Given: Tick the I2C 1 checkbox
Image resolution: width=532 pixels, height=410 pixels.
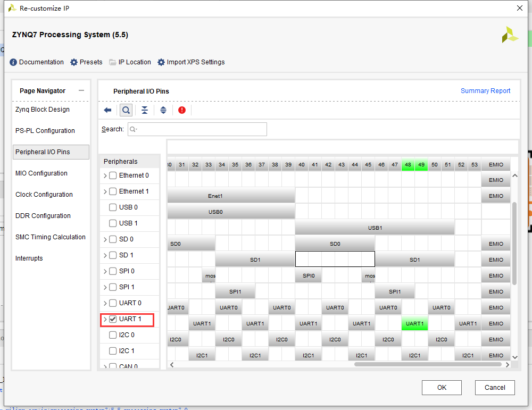Looking at the screenshot, I should (x=113, y=351).
